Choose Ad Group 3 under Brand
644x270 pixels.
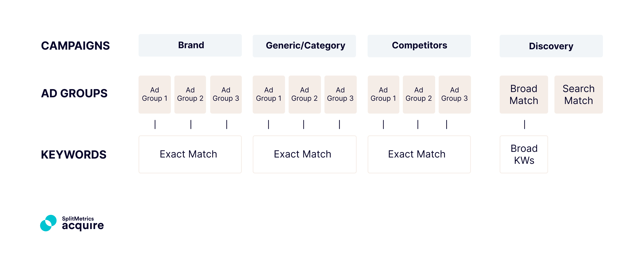click(x=226, y=94)
